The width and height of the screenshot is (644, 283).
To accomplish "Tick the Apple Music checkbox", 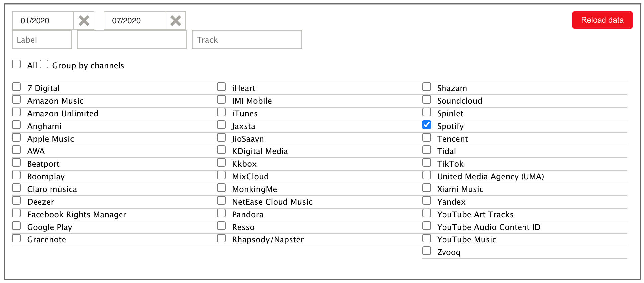I will point(16,137).
